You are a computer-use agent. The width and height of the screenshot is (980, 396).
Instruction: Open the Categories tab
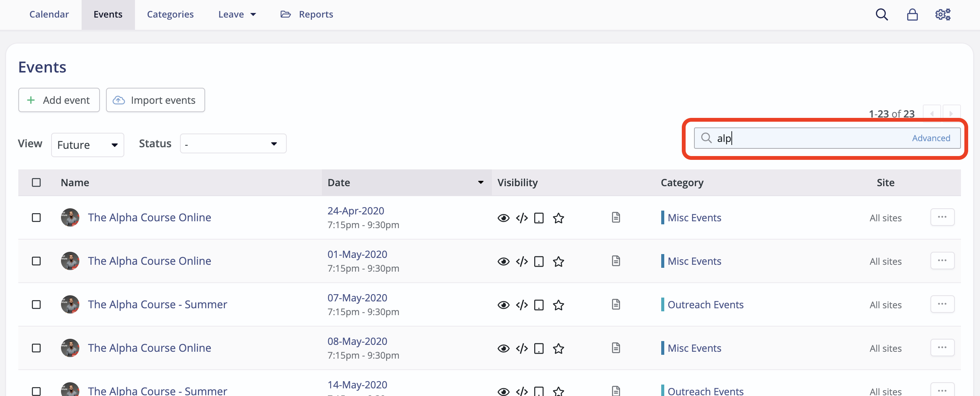pos(170,14)
